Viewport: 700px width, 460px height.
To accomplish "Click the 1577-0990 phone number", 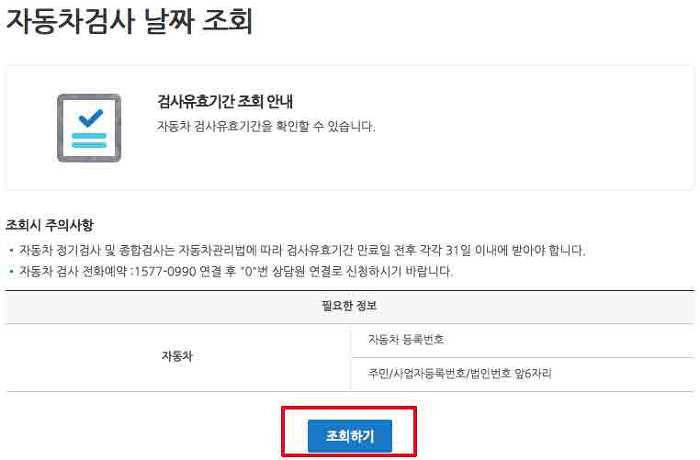I will [165, 272].
